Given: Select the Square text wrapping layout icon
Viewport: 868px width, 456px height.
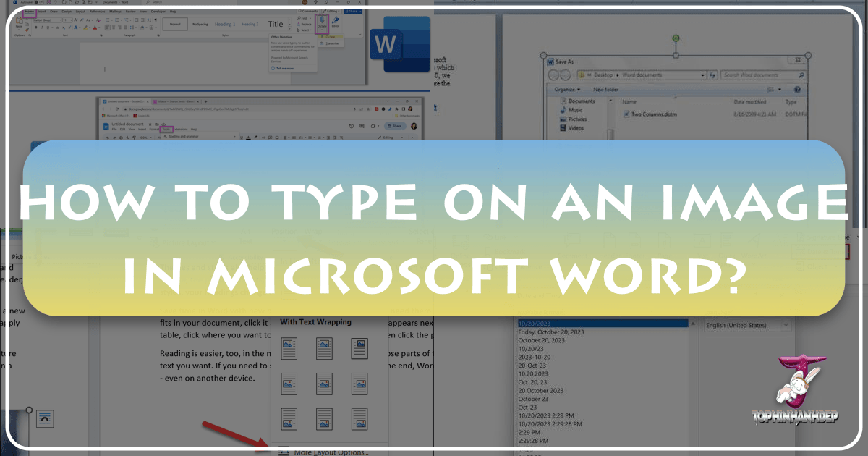Looking at the screenshot, I should point(289,349).
